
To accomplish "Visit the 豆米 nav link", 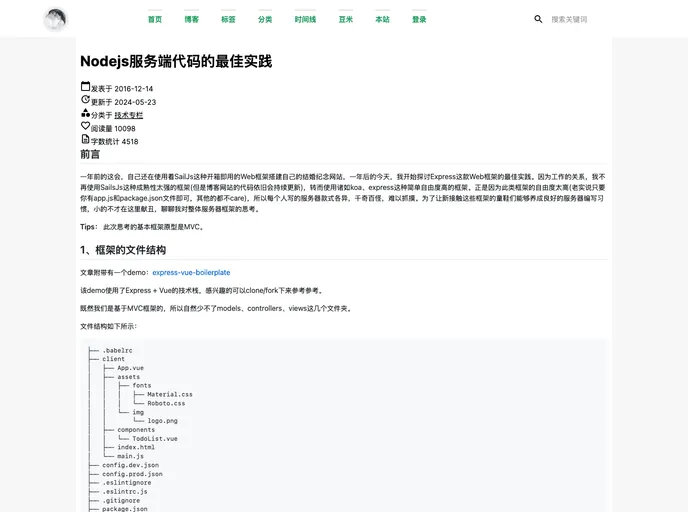I will coord(345,19).
